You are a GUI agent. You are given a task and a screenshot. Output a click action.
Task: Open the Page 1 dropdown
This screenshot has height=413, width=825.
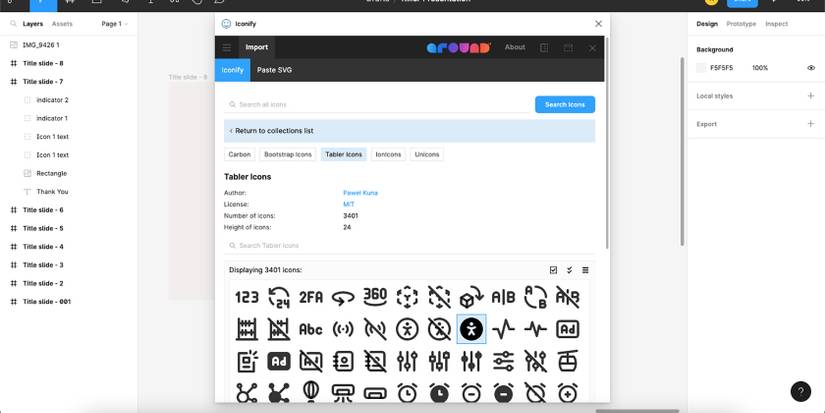(115, 24)
